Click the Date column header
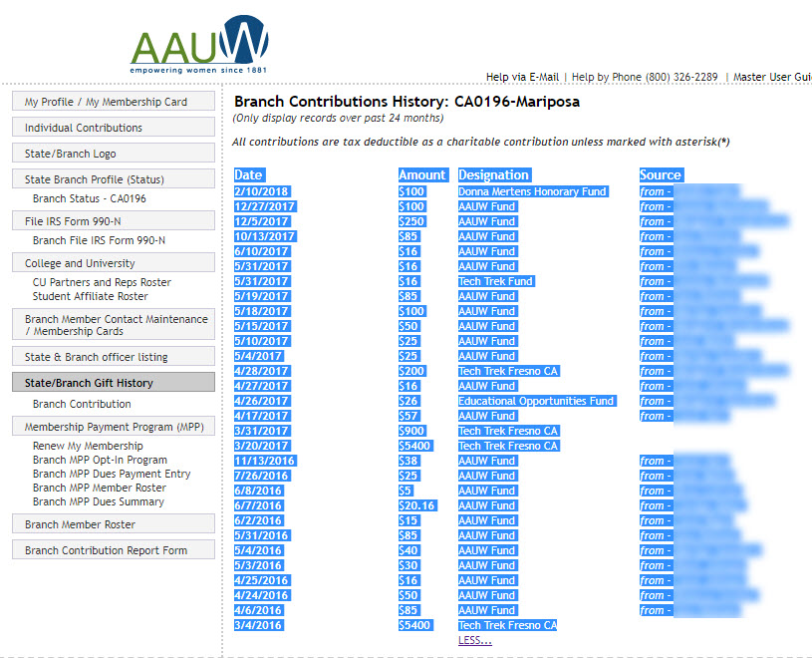 click(x=250, y=175)
